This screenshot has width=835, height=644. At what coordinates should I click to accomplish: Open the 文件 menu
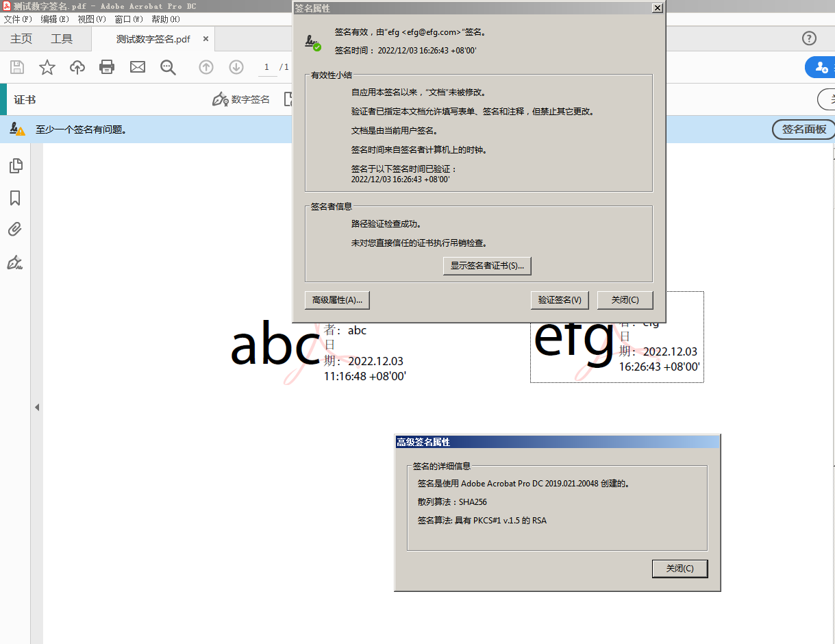pyautogui.click(x=18, y=19)
